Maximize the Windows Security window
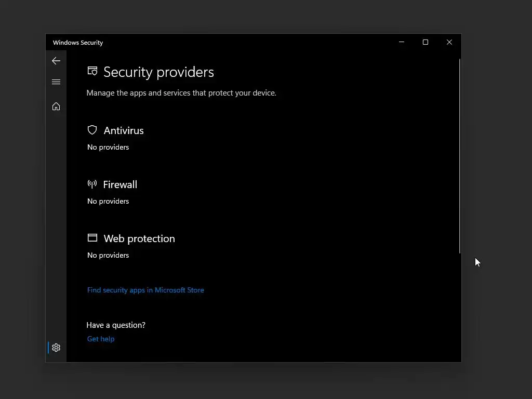Image resolution: width=532 pixels, height=399 pixels. coord(425,42)
